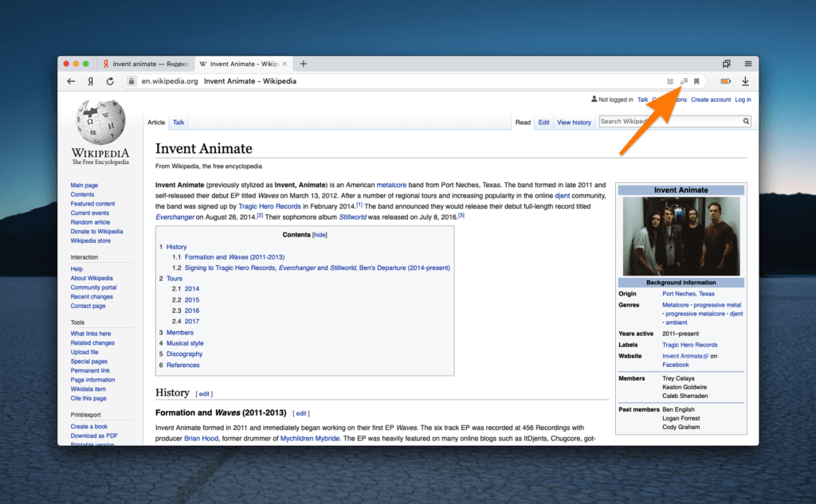Open the Article tab
Screen dimensions: 816x504
(156, 123)
